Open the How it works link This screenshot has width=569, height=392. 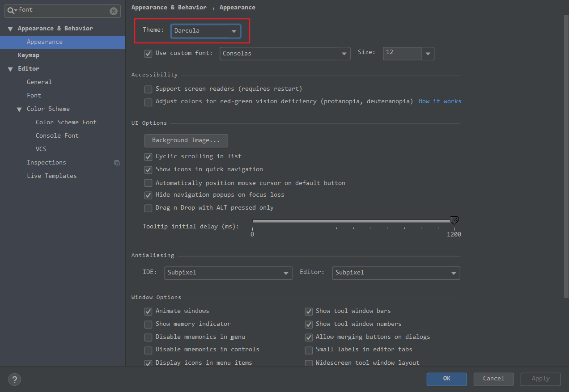[x=439, y=101]
